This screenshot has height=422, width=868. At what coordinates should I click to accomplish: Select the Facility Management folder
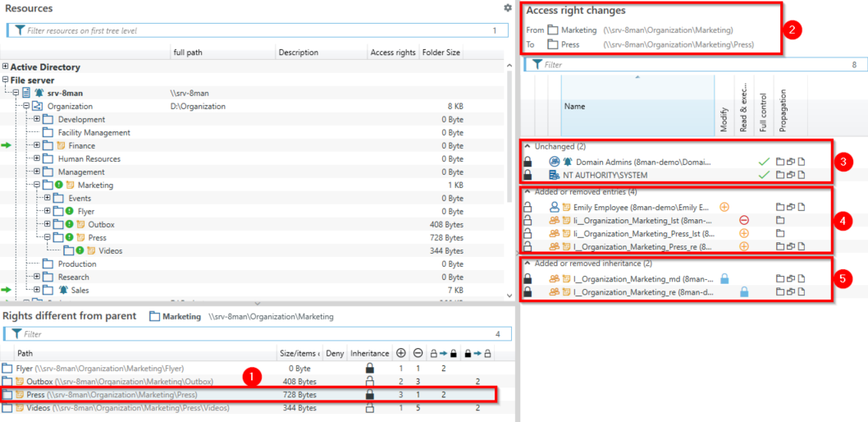tap(94, 133)
